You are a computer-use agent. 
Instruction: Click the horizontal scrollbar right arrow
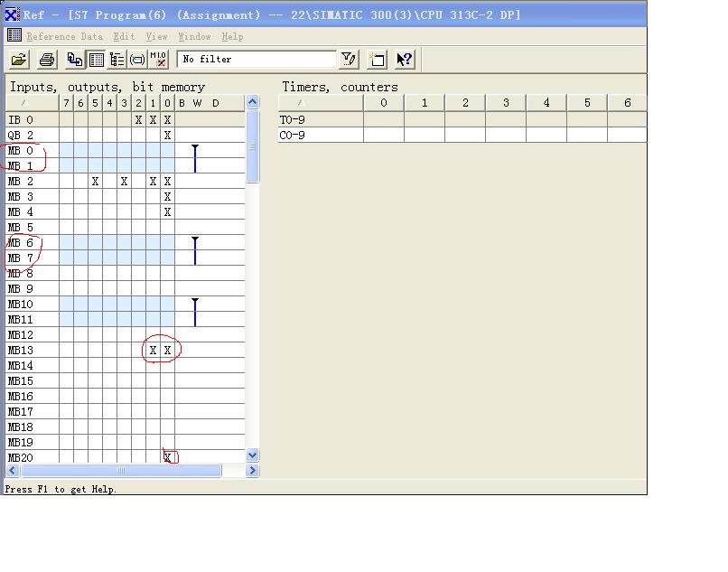point(252,470)
